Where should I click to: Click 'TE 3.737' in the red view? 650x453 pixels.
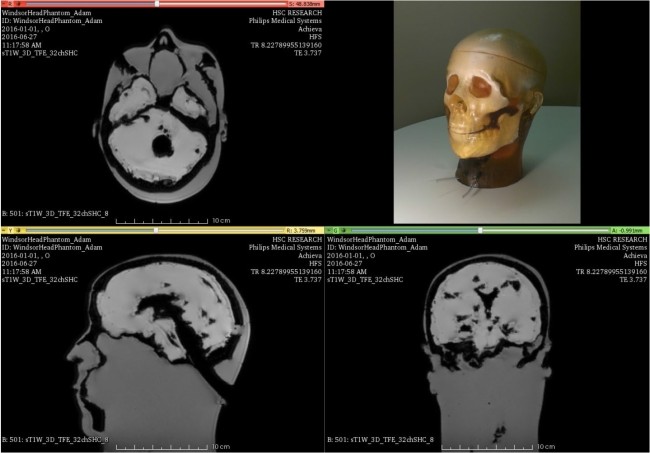coord(308,53)
